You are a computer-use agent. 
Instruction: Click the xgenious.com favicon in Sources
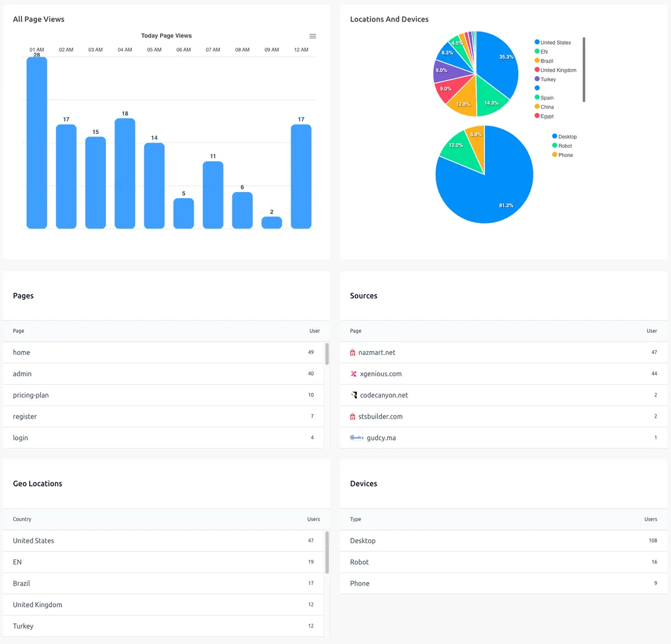coord(354,374)
